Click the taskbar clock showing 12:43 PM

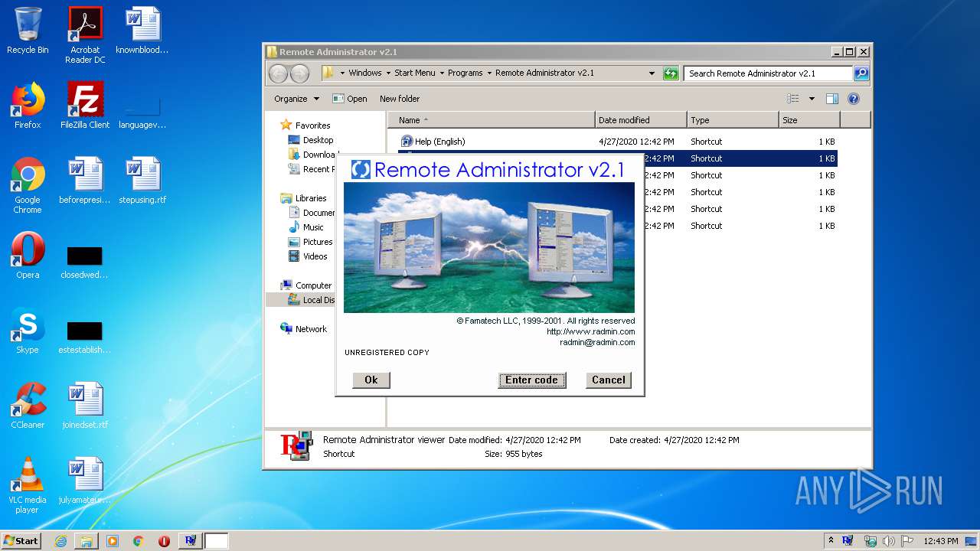coord(940,541)
